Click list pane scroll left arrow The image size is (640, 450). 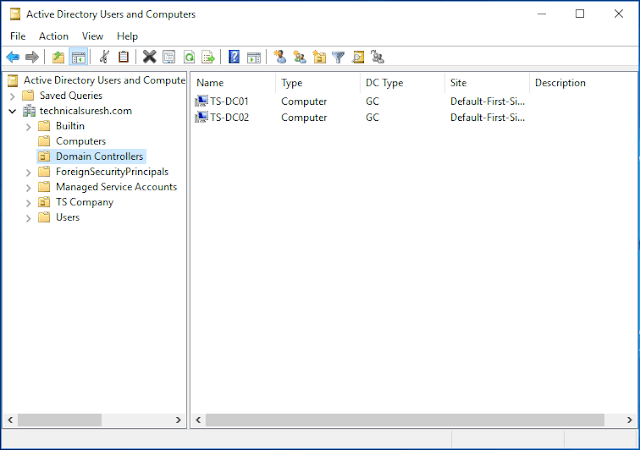(198, 420)
